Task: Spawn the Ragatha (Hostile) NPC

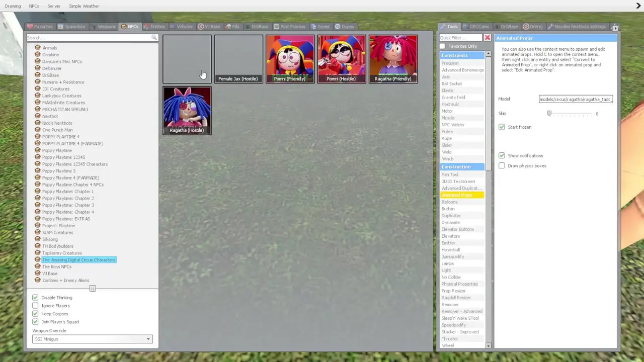Action: point(187,110)
